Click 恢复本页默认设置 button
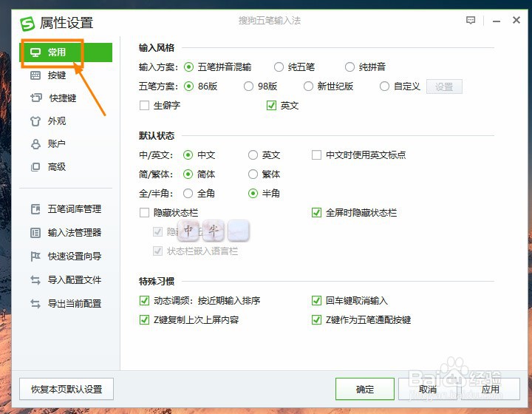Screen dimensions: 532x414 (x=66, y=389)
